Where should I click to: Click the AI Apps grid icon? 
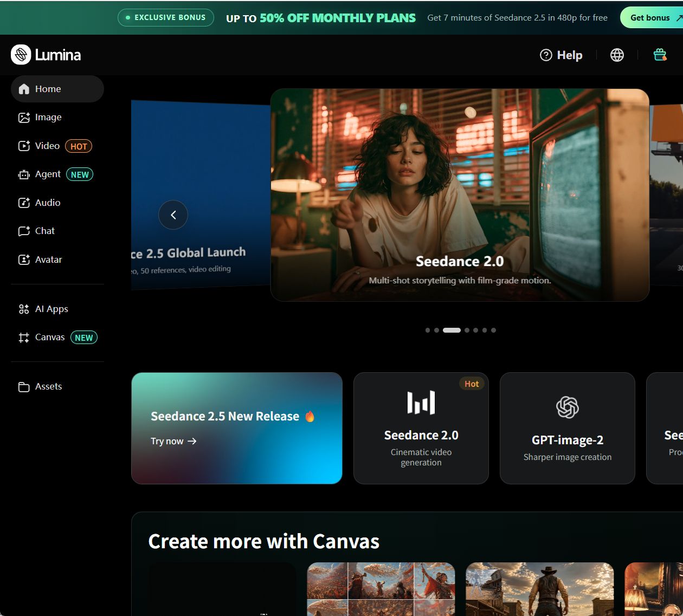(24, 309)
